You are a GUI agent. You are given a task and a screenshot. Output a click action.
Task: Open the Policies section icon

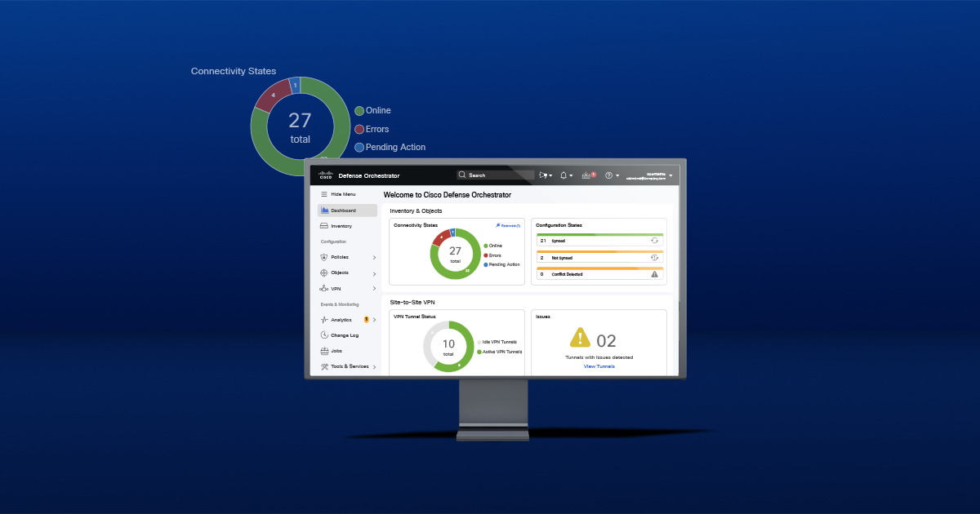pyautogui.click(x=323, y=257)
